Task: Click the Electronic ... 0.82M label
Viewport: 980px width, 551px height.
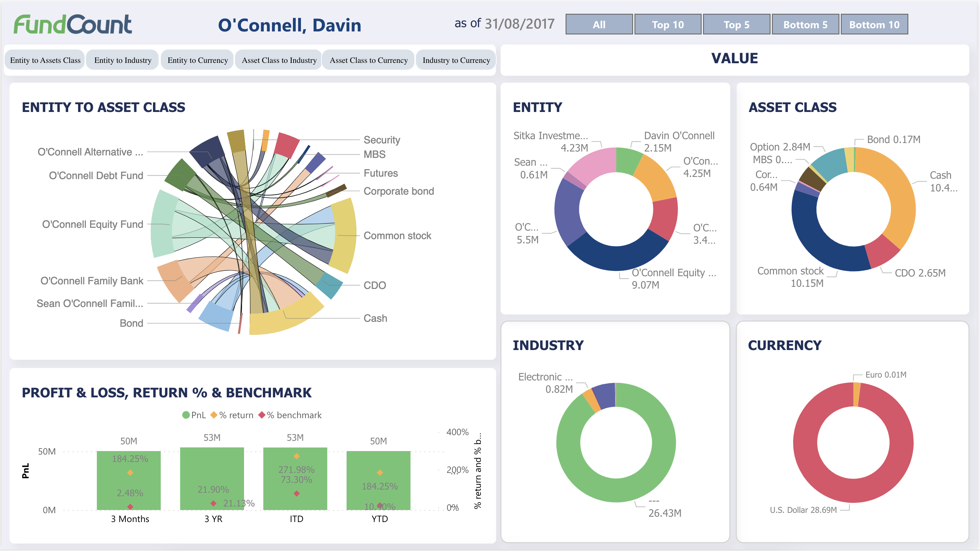Action: 545,383
